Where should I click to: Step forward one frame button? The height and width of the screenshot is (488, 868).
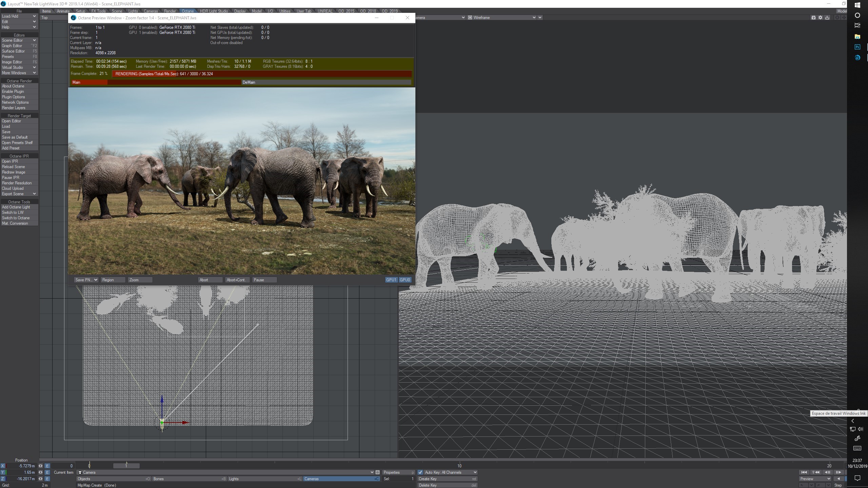click(x=838, y=472)
